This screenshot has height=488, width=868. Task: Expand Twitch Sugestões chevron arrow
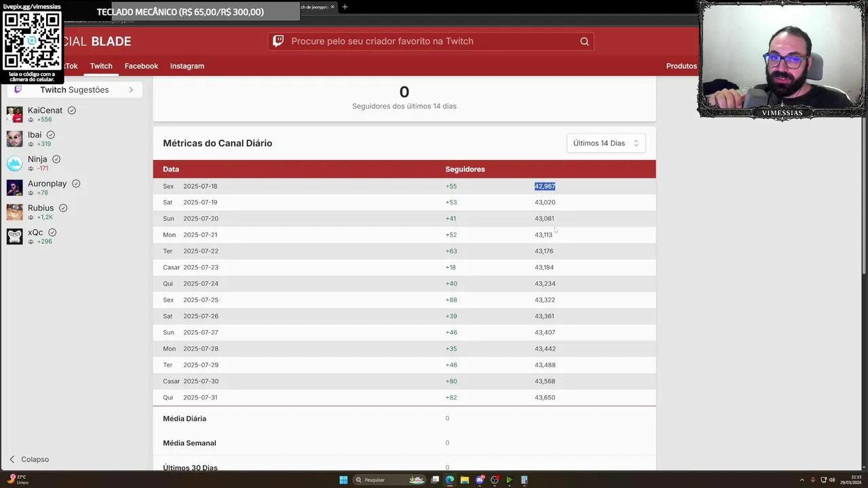click(131, 89)
